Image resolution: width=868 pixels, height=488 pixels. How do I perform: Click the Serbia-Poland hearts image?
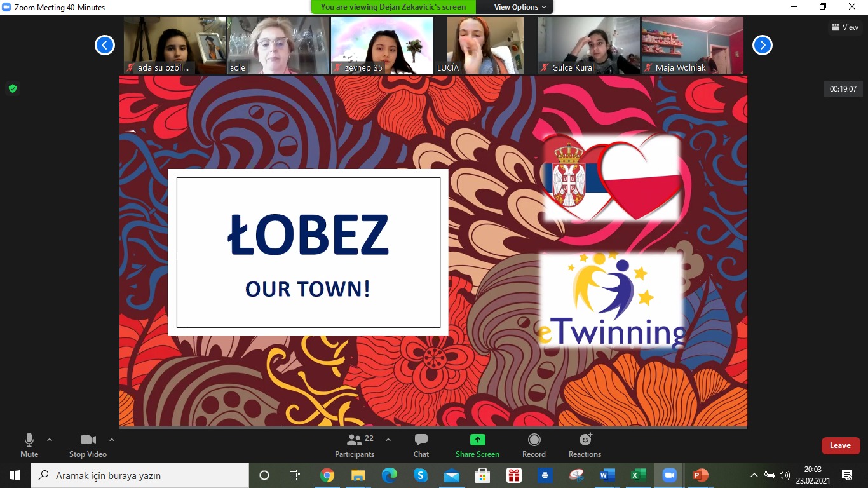pos(612,177)
